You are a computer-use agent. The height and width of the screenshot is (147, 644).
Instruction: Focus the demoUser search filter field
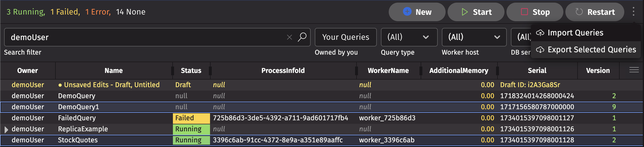coord(145,37)
